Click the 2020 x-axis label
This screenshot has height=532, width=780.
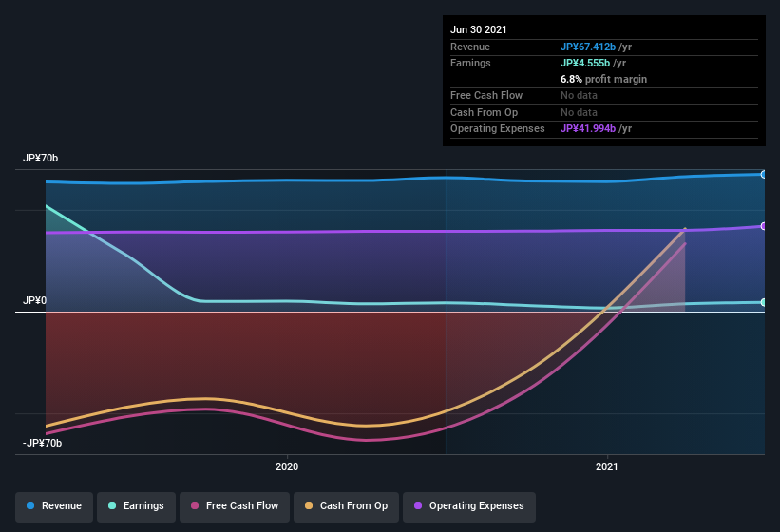[x=287, y=466]
